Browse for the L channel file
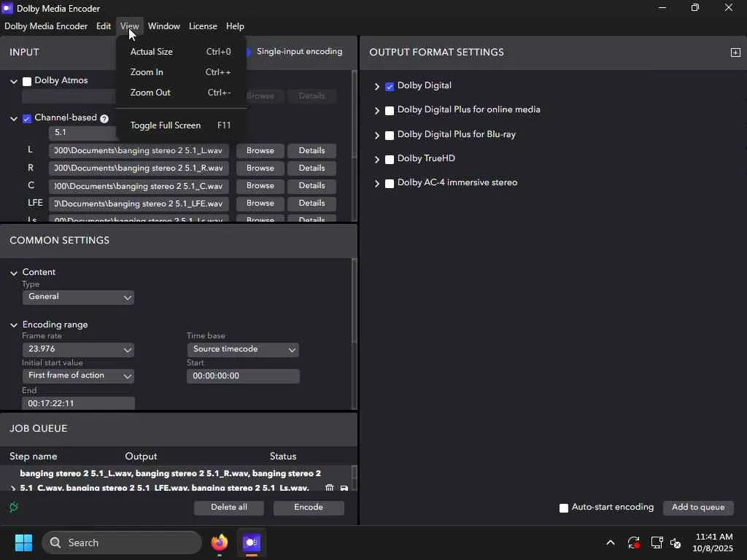Screen dimensions: 747x560 [260, 150]
